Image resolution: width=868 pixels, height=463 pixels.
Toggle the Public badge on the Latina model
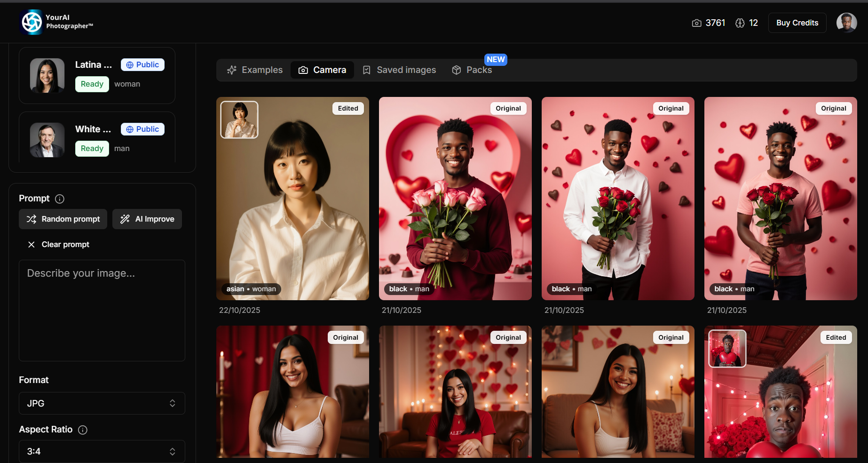tap(142, 64)
